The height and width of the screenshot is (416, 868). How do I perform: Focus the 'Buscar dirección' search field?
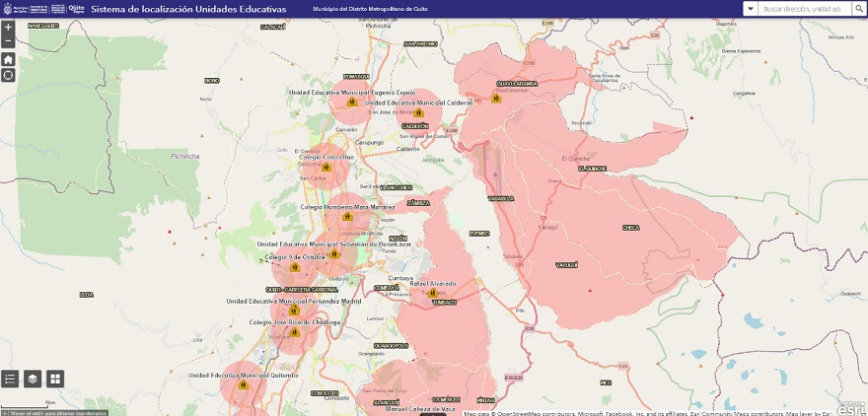point(803,9)
